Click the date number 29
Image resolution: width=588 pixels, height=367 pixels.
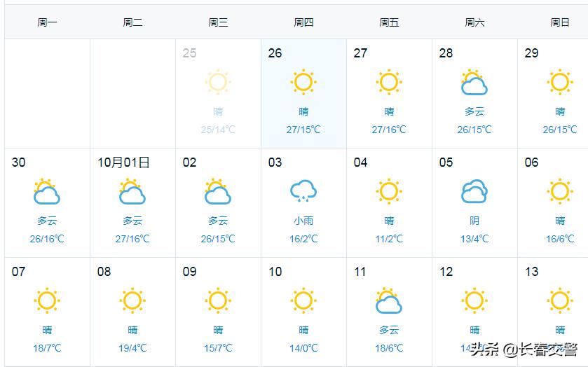click(x=532, y=53)
